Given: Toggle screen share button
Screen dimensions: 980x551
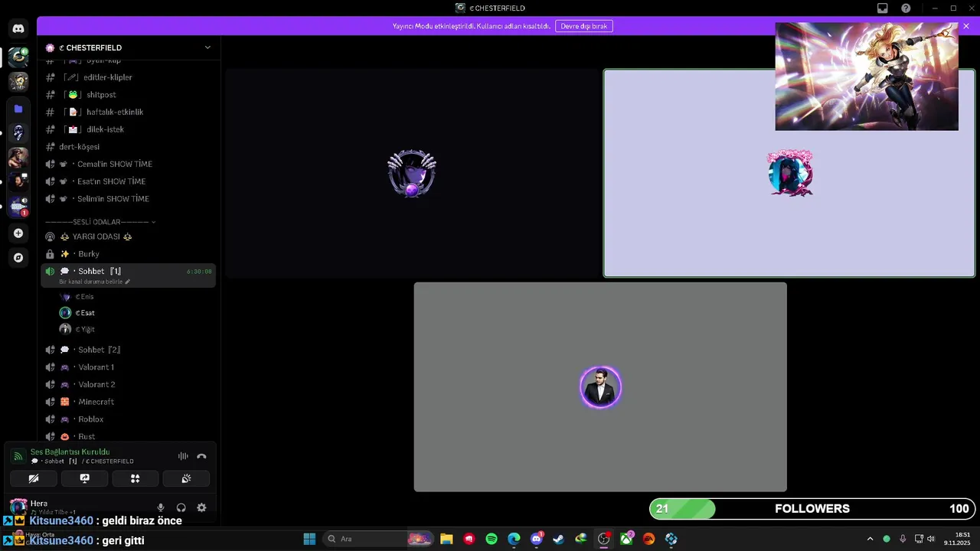Looking at the screenshot, I should click(x=84, y=479).
